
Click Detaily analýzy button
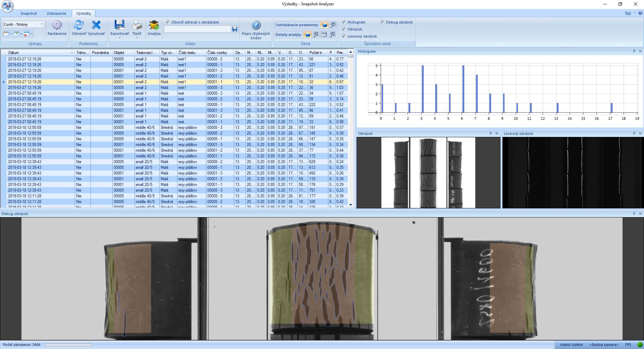click(x=288, y=35)
